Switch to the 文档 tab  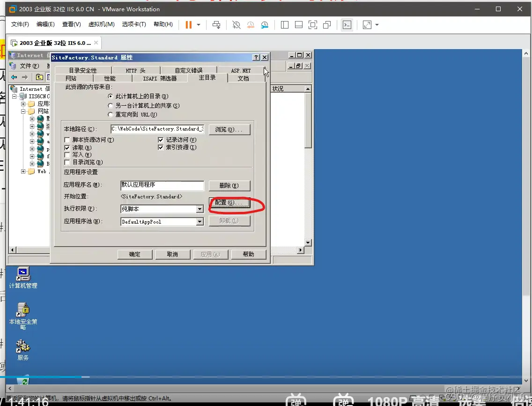[243, 78]
